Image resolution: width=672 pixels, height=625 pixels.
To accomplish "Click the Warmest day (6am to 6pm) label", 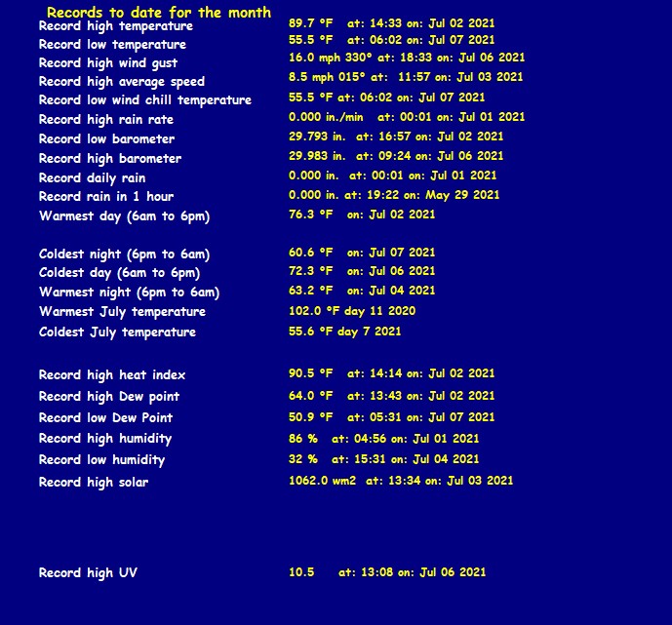I will coord(124,216).
